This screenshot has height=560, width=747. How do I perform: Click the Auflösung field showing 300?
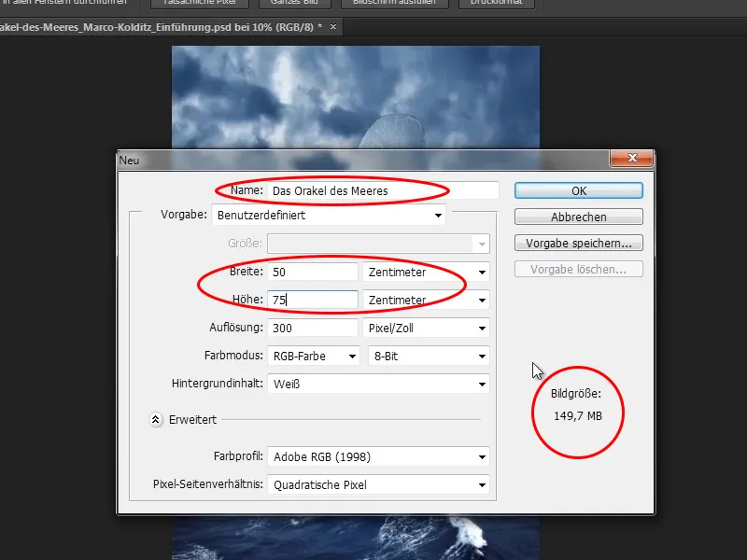pos(313,329)
